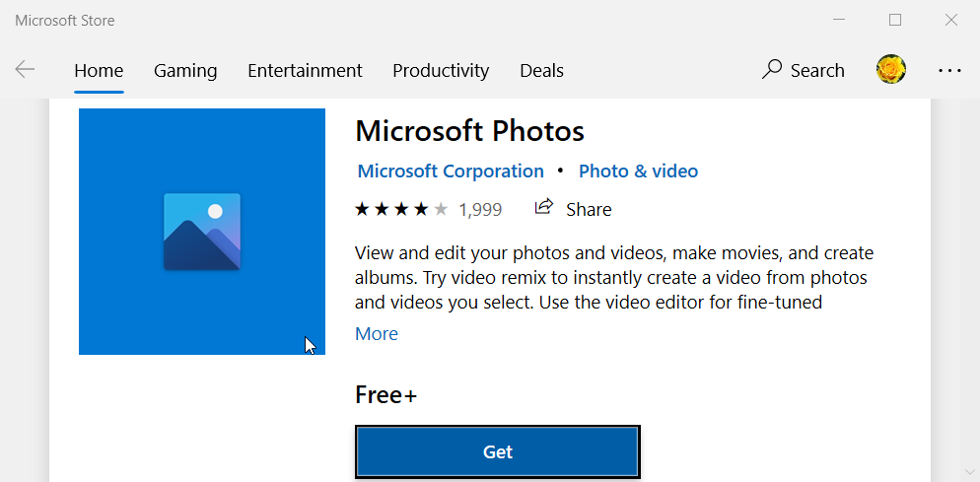Minimize the Microsoft Store window
The width and height of the screenshot is (980, 482).
[x=839, y=20]
